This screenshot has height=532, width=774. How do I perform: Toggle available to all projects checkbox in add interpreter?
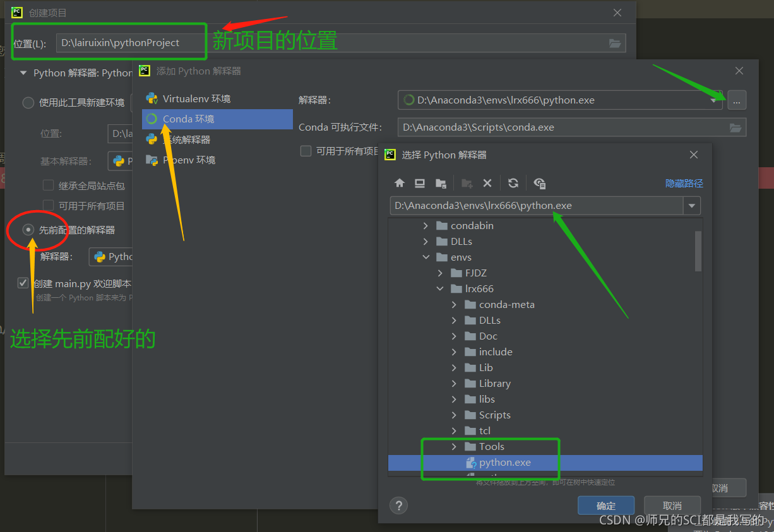point(306,151)
